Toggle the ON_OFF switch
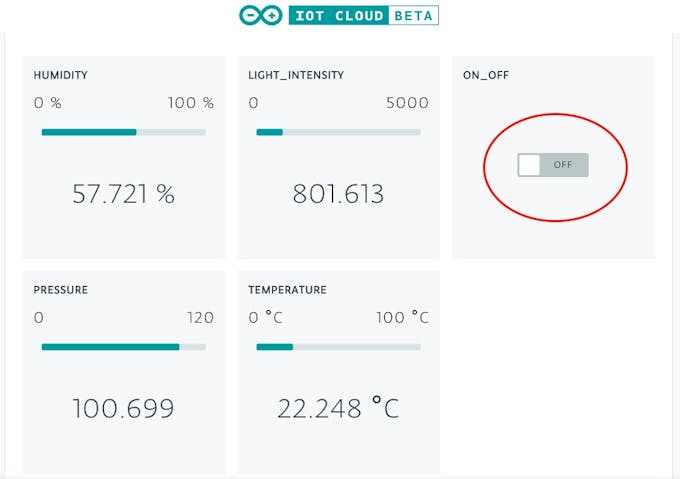 [x=553, y=165]
